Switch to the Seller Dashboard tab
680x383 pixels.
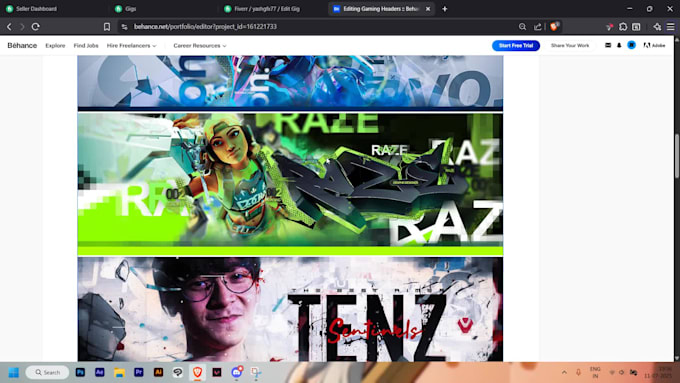pos(54,9)
